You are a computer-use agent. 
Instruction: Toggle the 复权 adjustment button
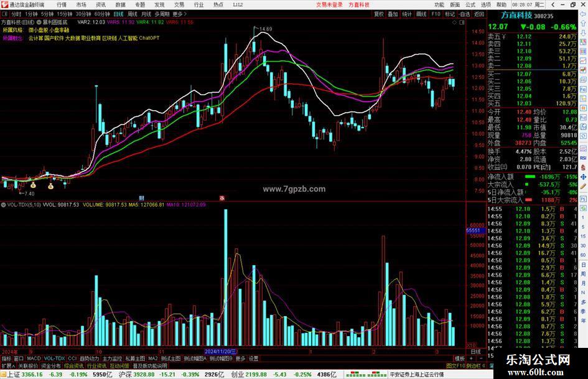click(379, 14)
